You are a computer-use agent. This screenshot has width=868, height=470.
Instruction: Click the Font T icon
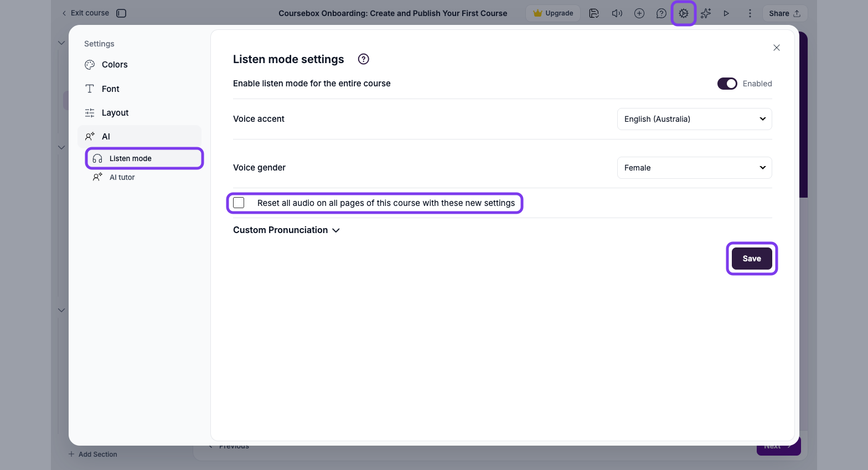[x=90, y=89]
